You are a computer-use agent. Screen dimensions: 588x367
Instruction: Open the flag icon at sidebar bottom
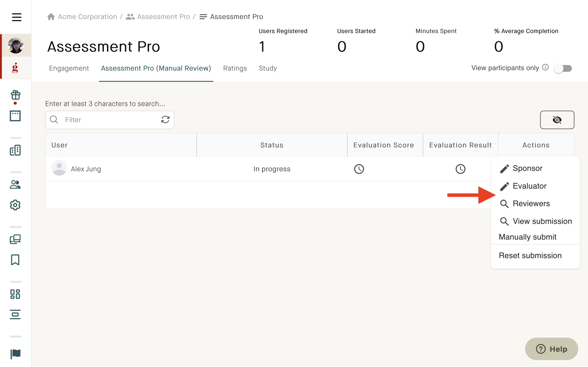point(15,354)
